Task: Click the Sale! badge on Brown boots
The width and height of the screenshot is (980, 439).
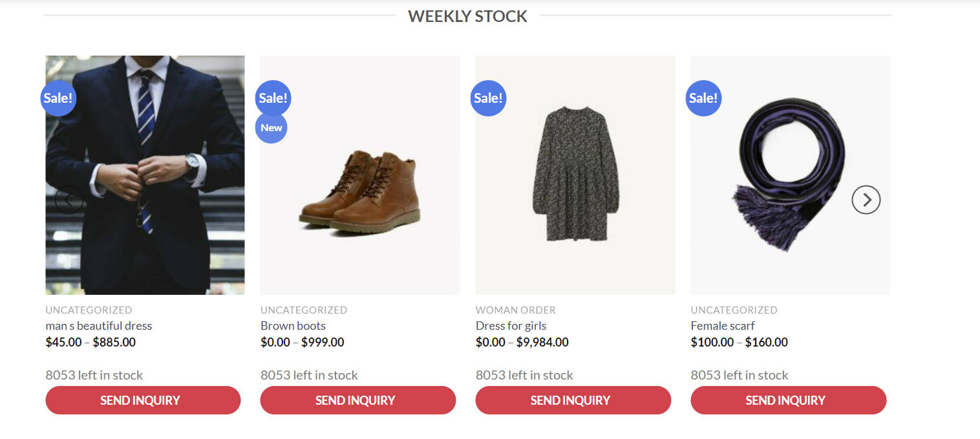Action: click(x=273, y=98)
